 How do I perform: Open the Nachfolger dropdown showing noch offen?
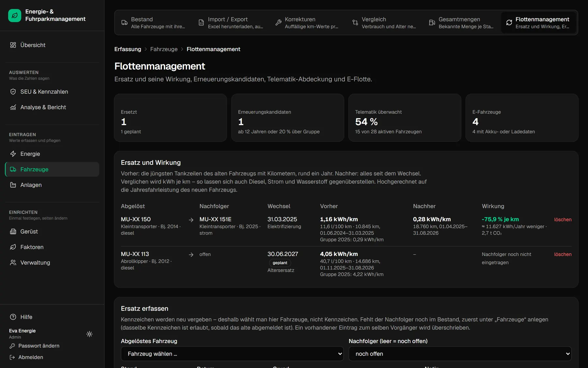(460, 354)
